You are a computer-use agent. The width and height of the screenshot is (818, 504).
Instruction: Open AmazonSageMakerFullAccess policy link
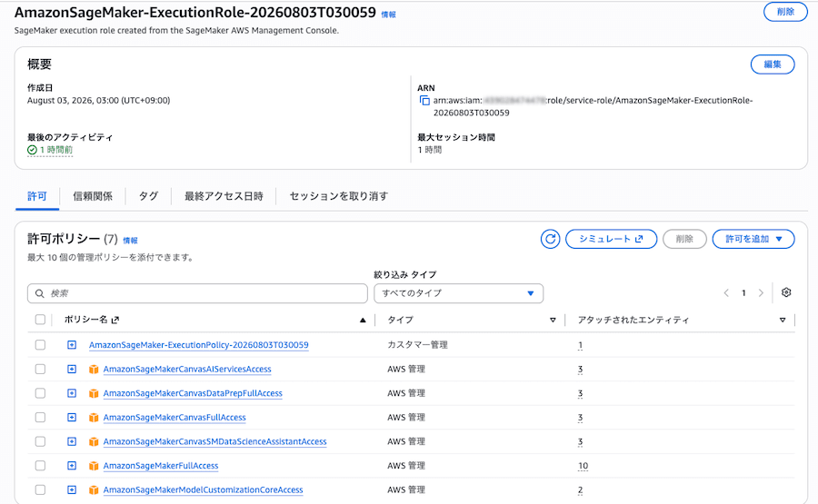161,466
